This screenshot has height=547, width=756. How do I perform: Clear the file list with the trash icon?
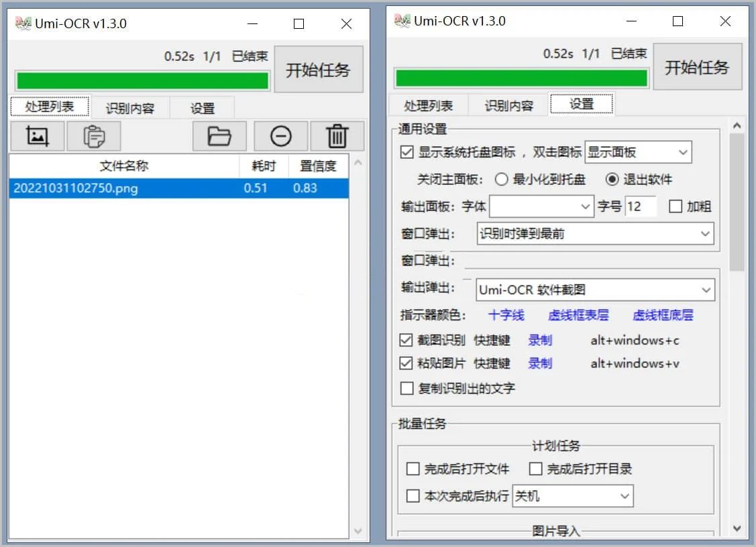[x=337, y=136]
